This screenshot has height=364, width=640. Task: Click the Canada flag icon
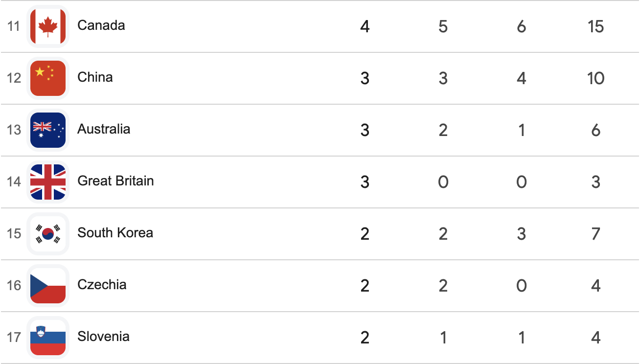tap(48, 26)
